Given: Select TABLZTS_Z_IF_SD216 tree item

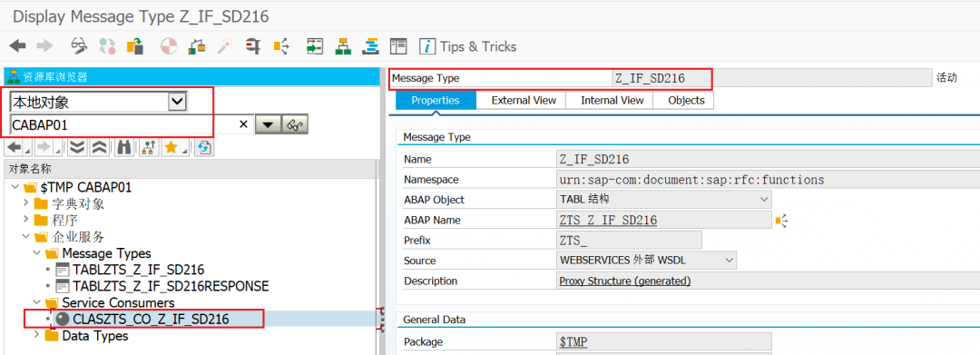Looking at the screenshot, I should tap(138, 270).
